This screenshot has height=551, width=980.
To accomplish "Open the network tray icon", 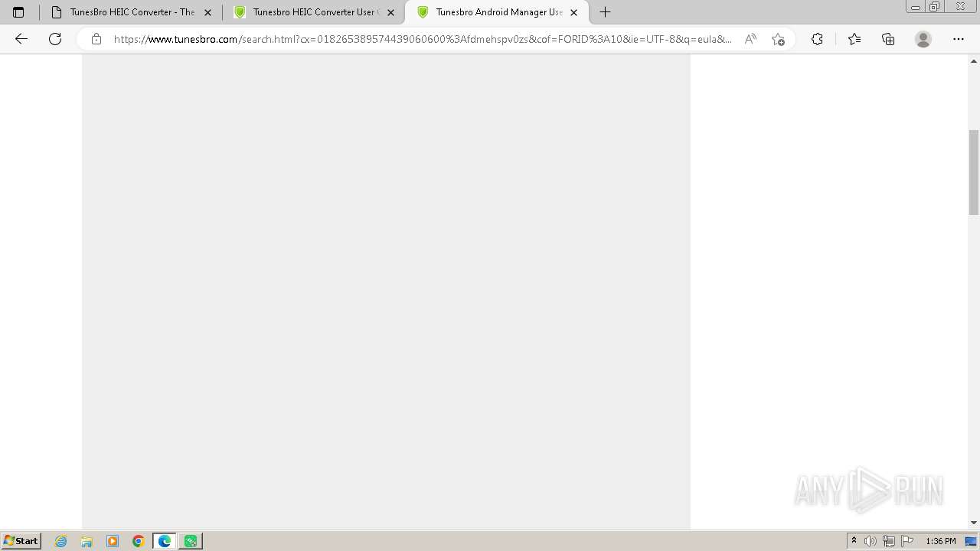I will (x=889, y=541).
